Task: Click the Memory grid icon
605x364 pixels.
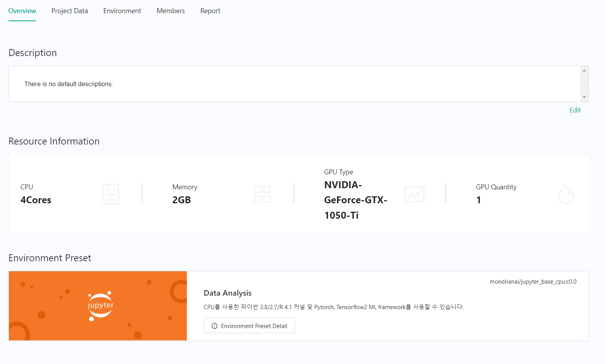Action: [262, 194]
